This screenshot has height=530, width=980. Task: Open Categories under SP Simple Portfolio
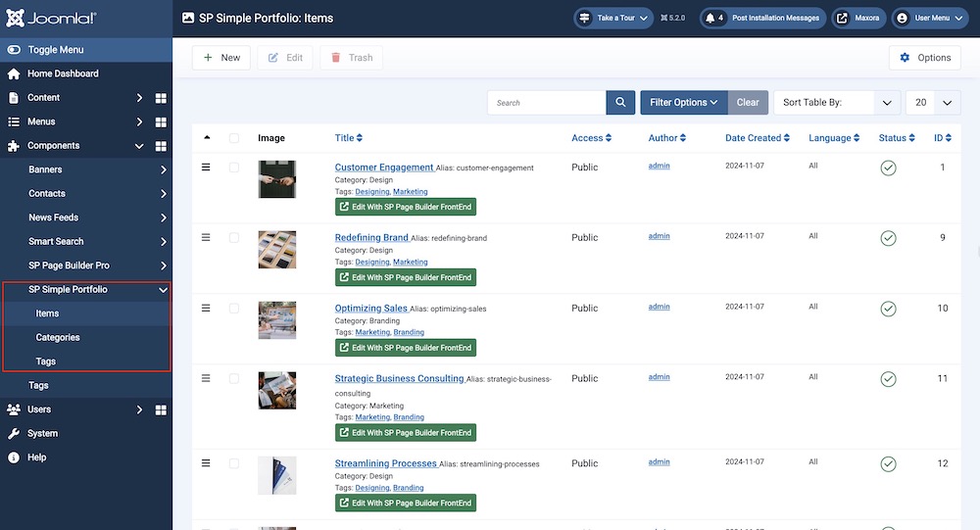tap(58, 338)
